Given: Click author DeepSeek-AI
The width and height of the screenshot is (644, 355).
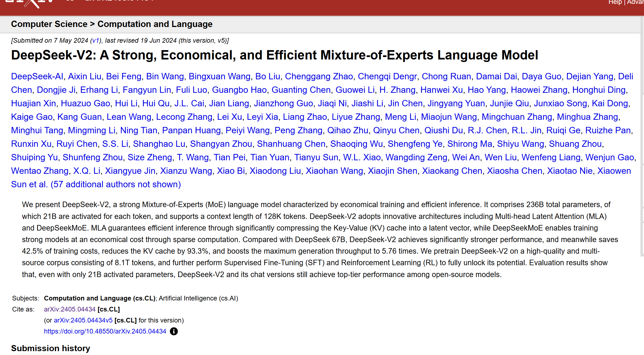Looking at the screenshot, I should click(x=37, y=76).
